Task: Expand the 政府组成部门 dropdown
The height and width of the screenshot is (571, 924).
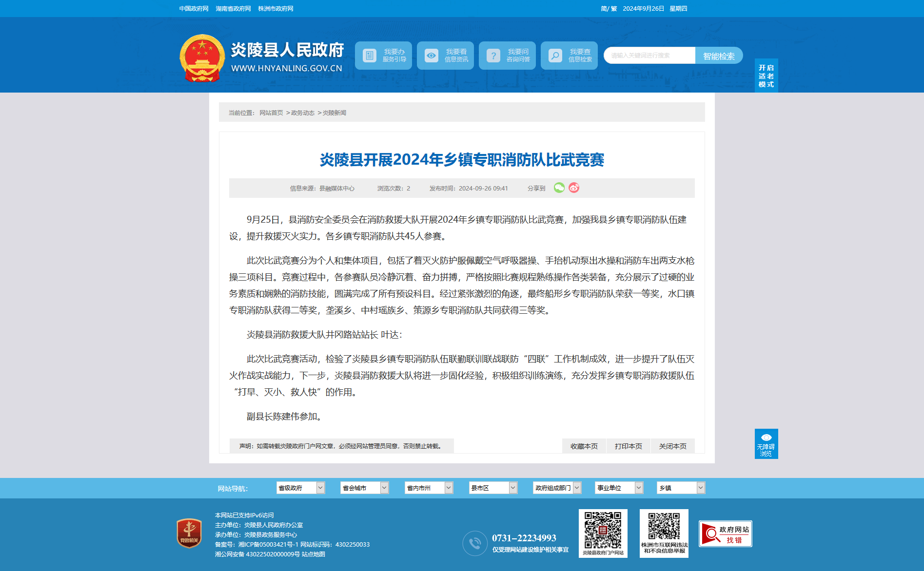Action: pyautogui.click(x=557, y=488)
